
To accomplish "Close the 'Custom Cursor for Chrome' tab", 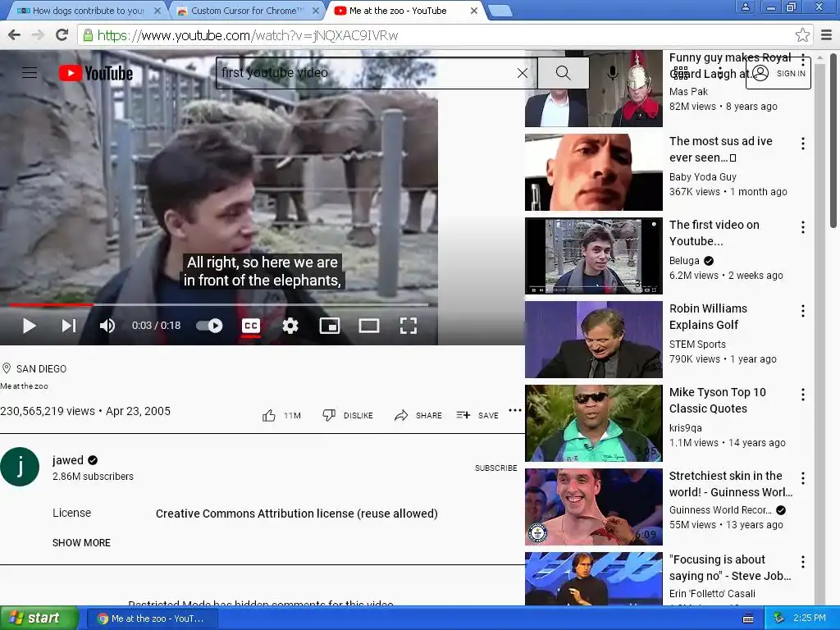I will [x=316, y=11].
